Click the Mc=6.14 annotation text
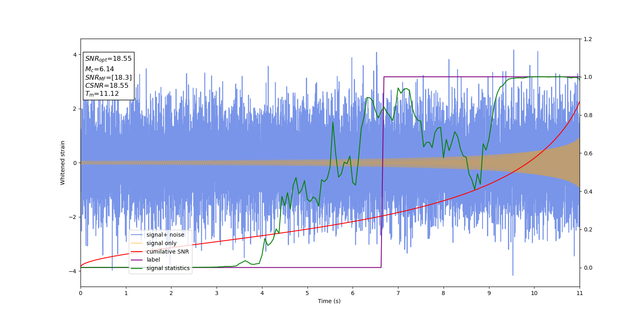Viewport: 644px width, 322px height. [99, 69]
